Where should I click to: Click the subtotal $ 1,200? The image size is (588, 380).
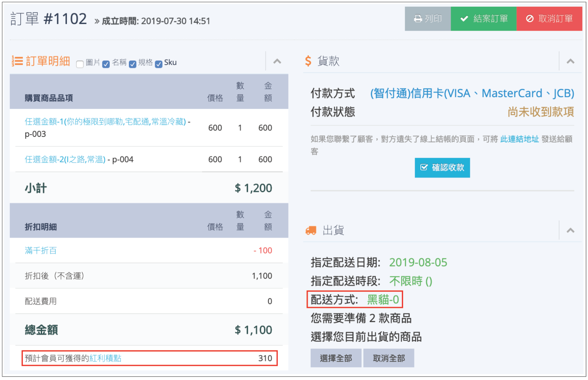(x=253, y=188)
